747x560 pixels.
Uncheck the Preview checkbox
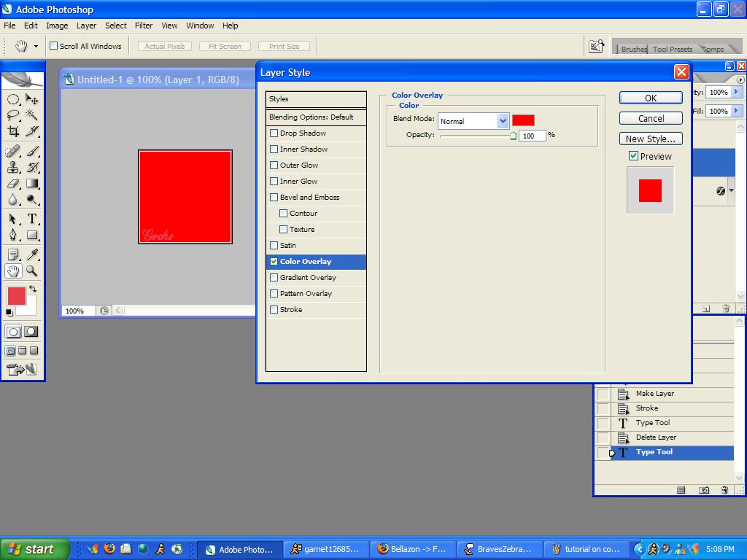click(x=633, y=156)
